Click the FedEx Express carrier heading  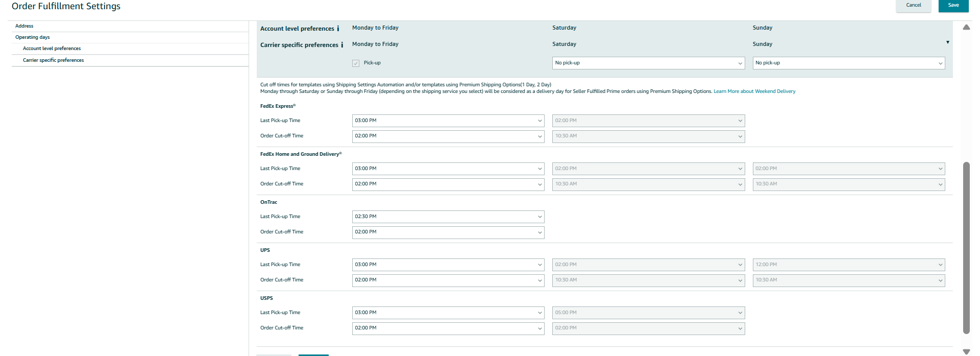(x=278, y=106)
